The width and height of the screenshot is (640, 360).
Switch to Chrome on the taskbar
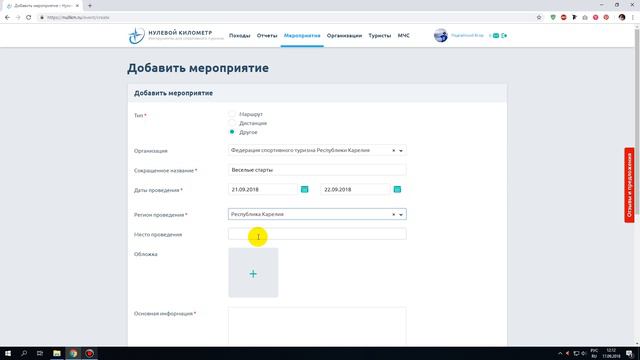pyautogui.click(x=73, y=353)
